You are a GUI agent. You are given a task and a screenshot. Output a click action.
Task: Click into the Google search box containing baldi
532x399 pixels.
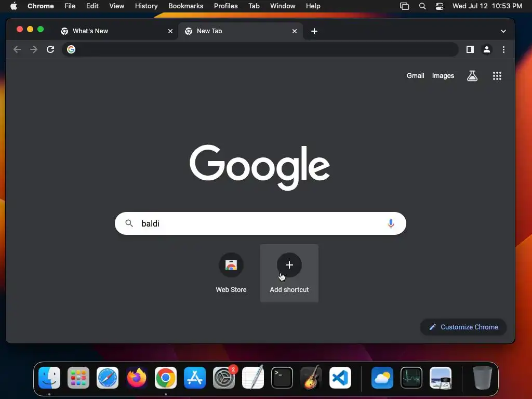pyautogui.click(x=260, y=223)
